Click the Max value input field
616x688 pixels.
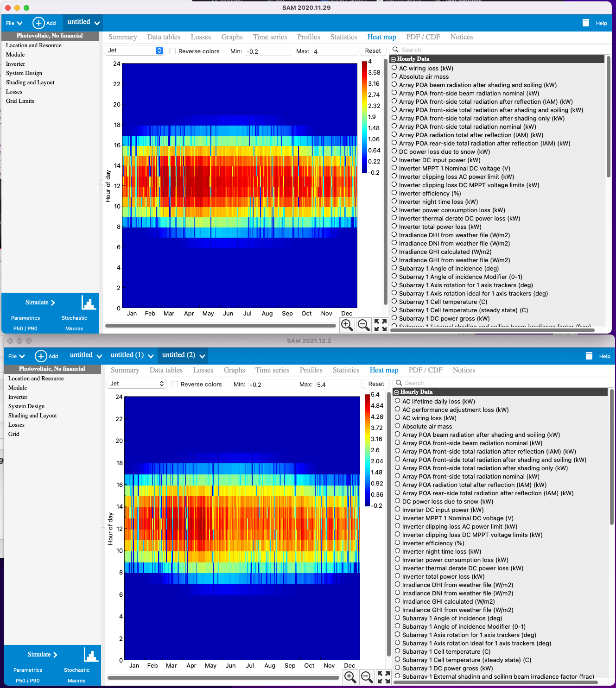click(335, 51)
